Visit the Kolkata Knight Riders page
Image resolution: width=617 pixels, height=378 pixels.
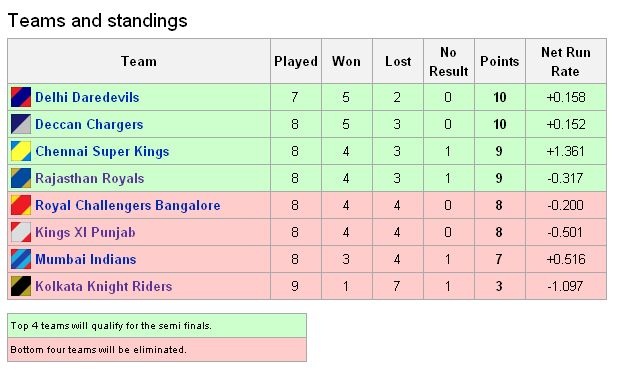103,286
